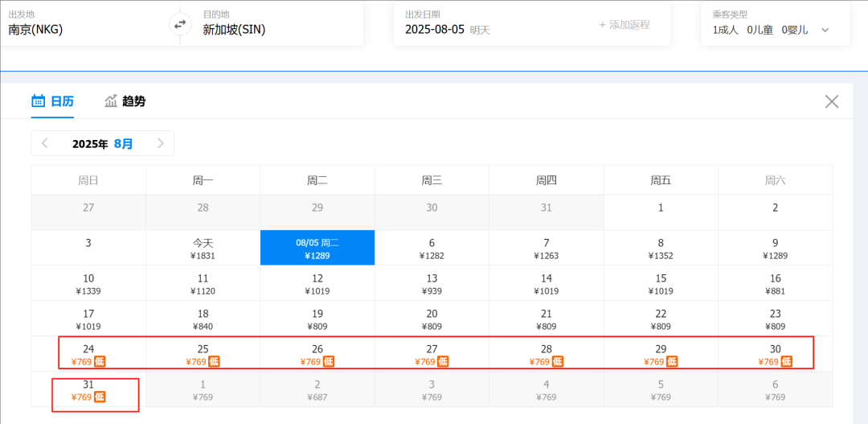Select August 9 priced ¥1289
868x424 pixels.
coord(775,249)
